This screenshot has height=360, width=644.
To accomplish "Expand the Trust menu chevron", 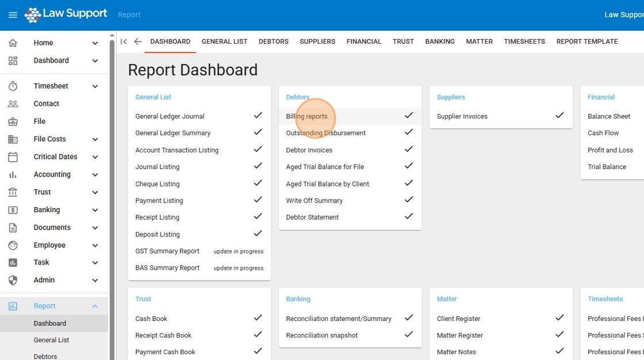I will point(95,192).
